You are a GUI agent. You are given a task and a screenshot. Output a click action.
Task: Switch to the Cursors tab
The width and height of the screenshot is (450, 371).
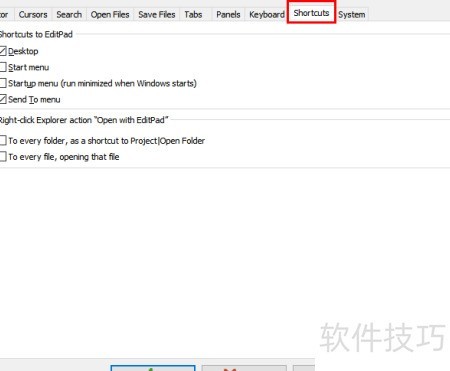[x=33, y=15]
